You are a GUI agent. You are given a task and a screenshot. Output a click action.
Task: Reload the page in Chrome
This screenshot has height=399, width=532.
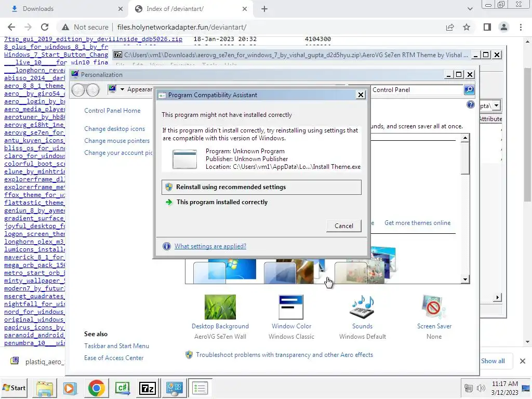tap(45, 27)
